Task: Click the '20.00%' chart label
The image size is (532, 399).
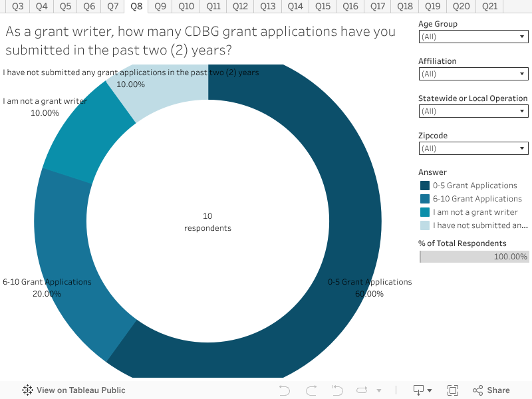Action: pos(47,294)
